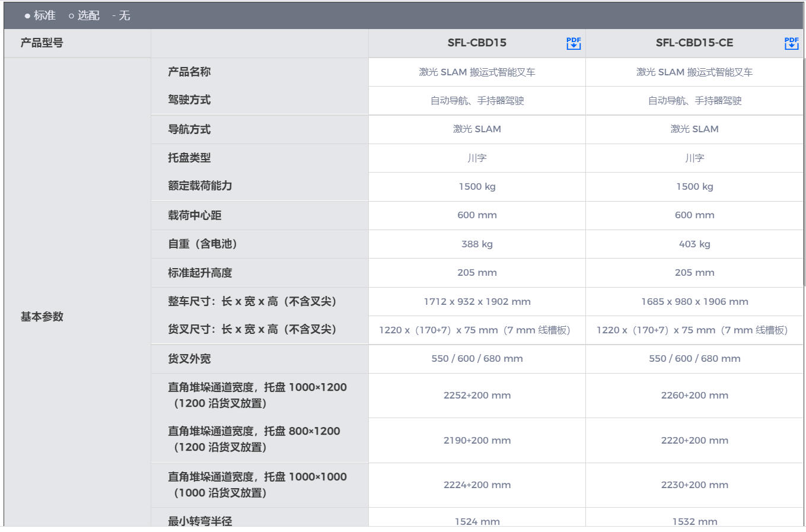Click the 标准 filled-dot legend marker
Viewport: 806px width, 532px height.
[28, 16]
